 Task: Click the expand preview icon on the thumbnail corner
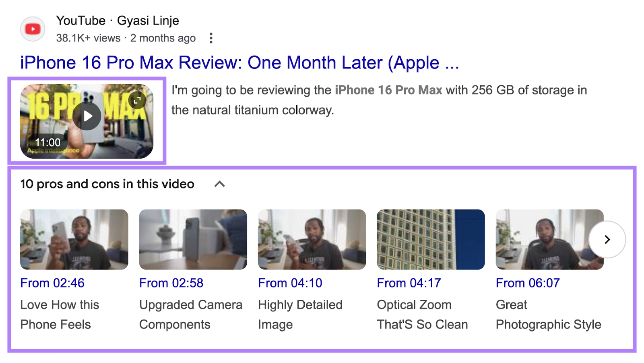pyautogui.click(x=137, y=100)
